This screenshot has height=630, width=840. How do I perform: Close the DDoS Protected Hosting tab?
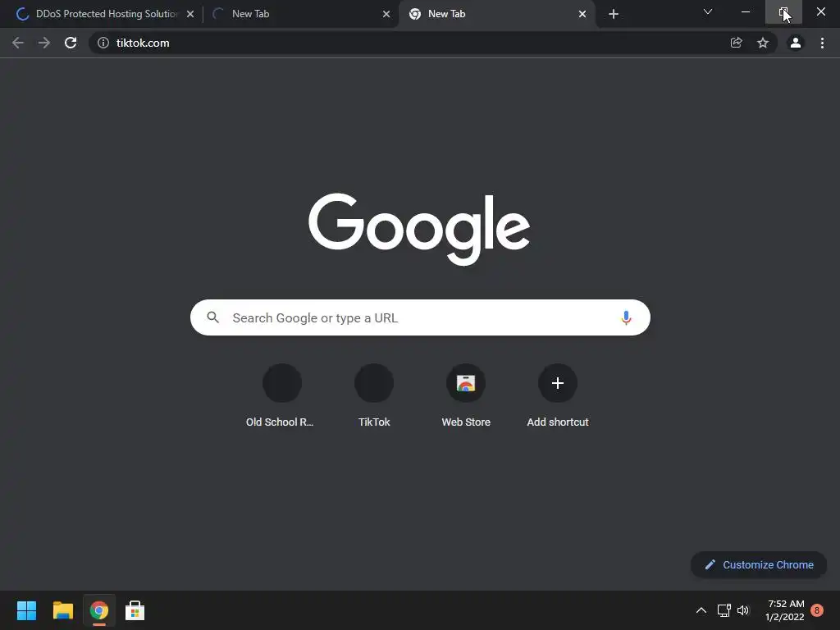point(190,15)
